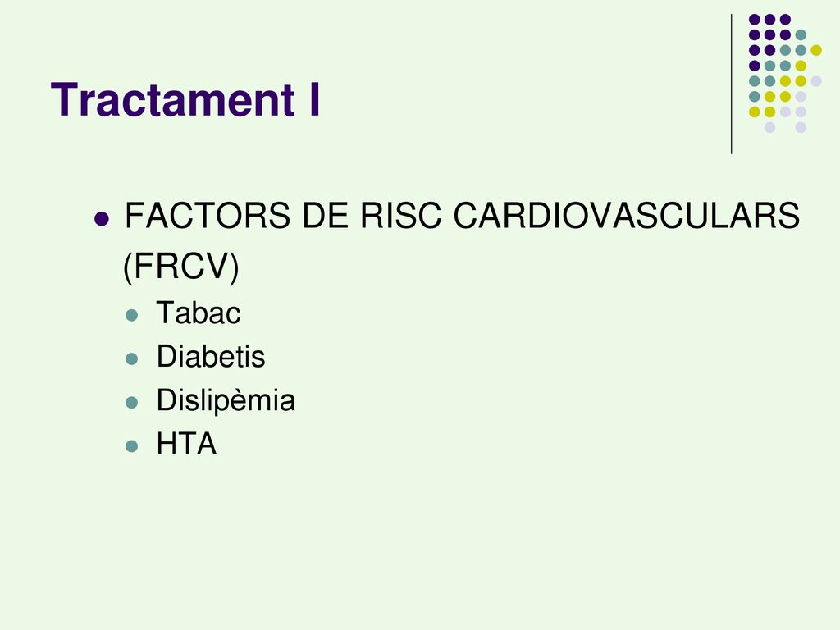This screenshot has height=630, width=840.
Task: Select the 'FACTORS DE RISC CARDIOVASCULARS' heading text
Action: pyautogui.click(x=463, y=216)
